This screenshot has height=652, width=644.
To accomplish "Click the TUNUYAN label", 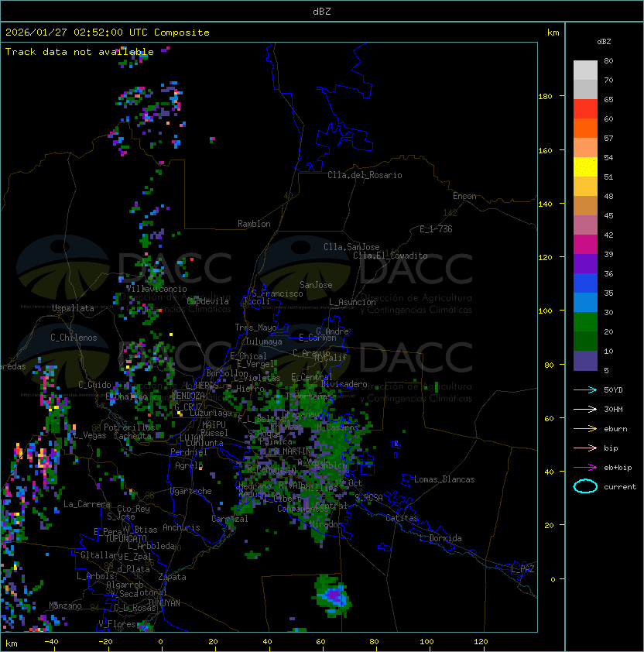I will (x=164, y=602).
